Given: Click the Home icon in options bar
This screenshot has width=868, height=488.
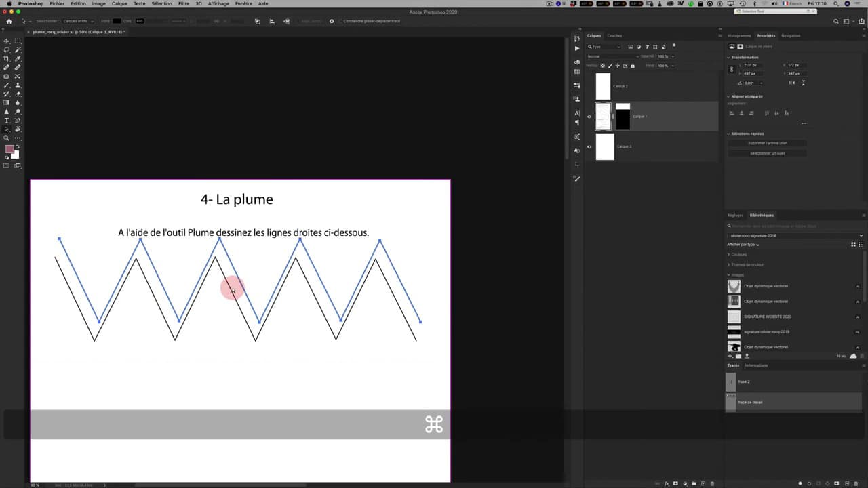Looking at the screenshot, I should pyautogui.click(x=9, y=21).
